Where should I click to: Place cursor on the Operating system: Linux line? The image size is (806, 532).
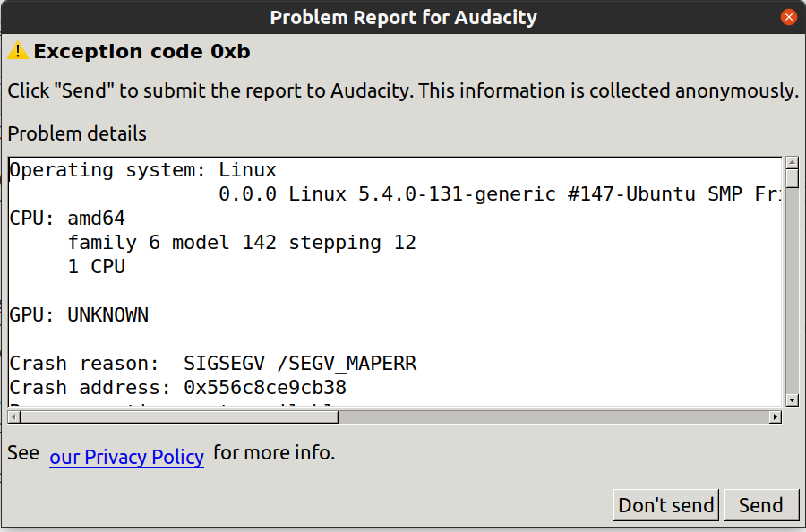click(x=143, y=170)
